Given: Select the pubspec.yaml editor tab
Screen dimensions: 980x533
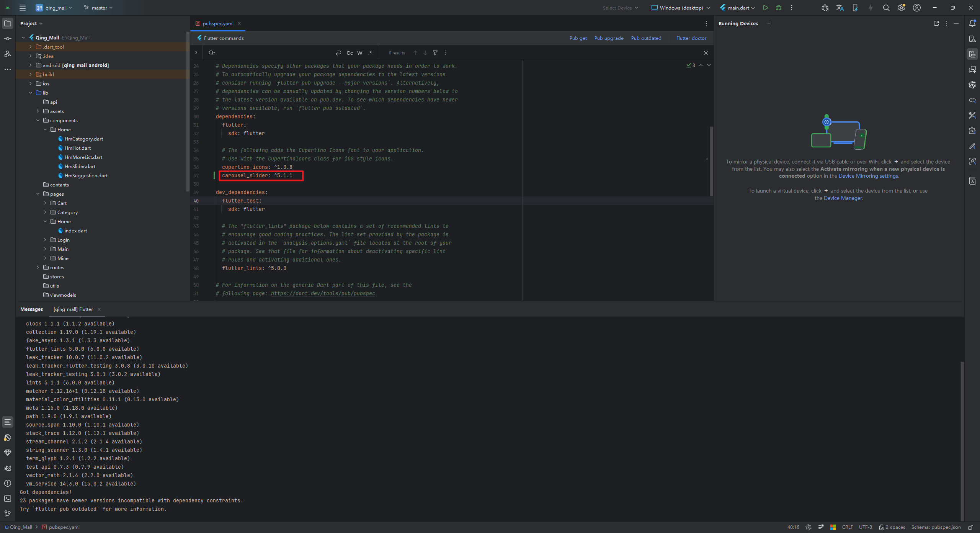Looking at the screenshot, I should 217,23.
